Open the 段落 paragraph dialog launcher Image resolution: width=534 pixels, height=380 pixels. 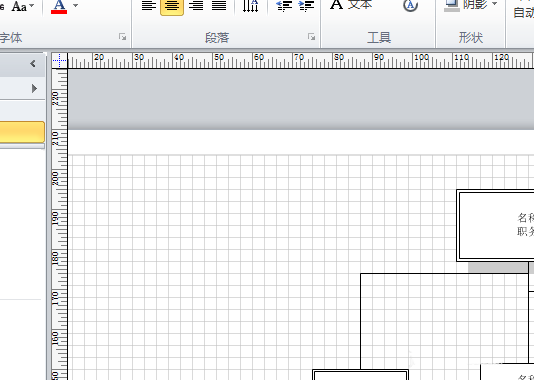[311, 37]
